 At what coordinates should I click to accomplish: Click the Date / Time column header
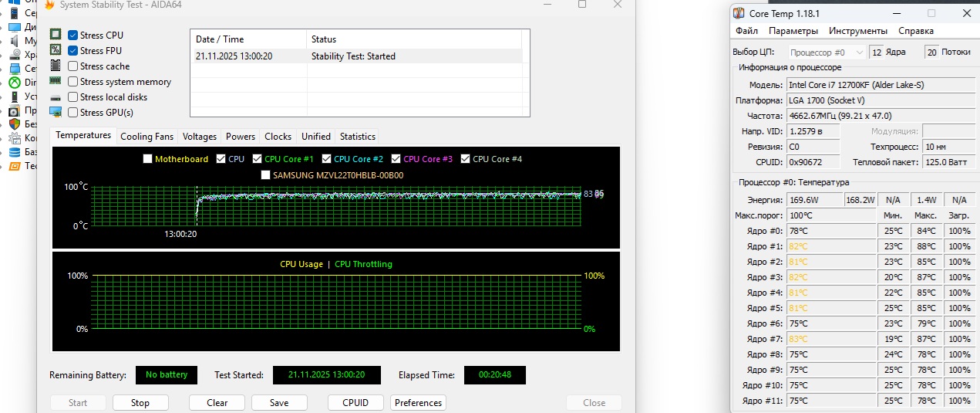248,39
